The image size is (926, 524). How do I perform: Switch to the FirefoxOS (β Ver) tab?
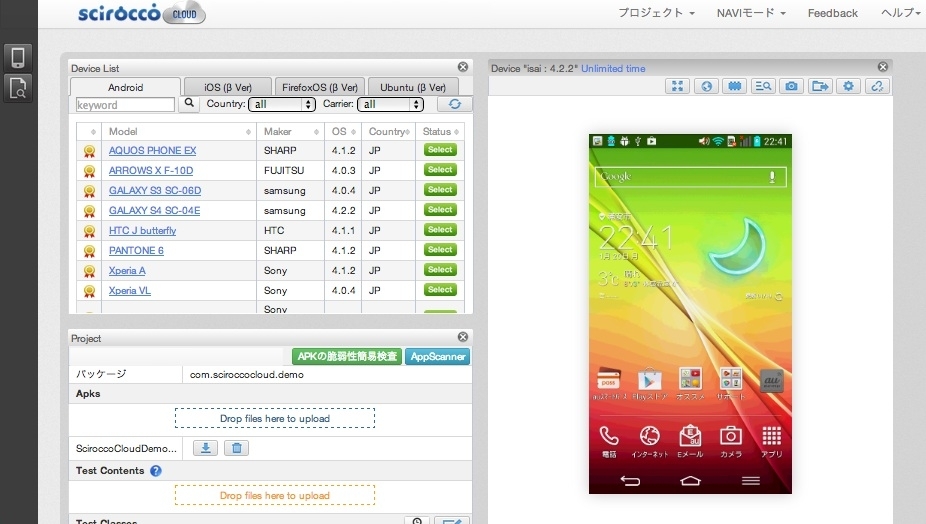[319, 87]
